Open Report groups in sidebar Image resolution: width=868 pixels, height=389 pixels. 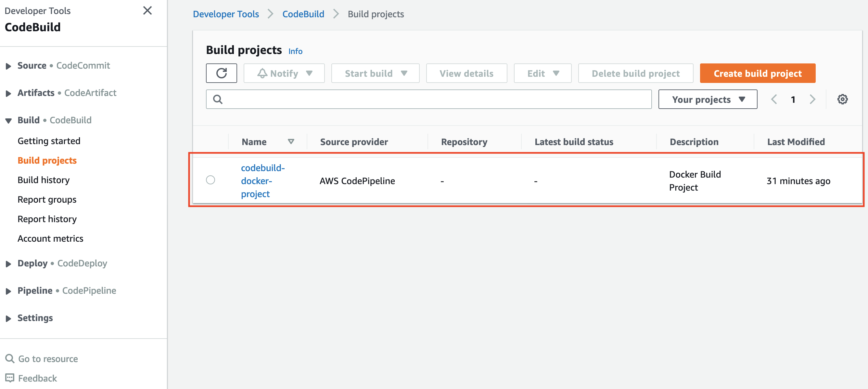pos(47,199)
